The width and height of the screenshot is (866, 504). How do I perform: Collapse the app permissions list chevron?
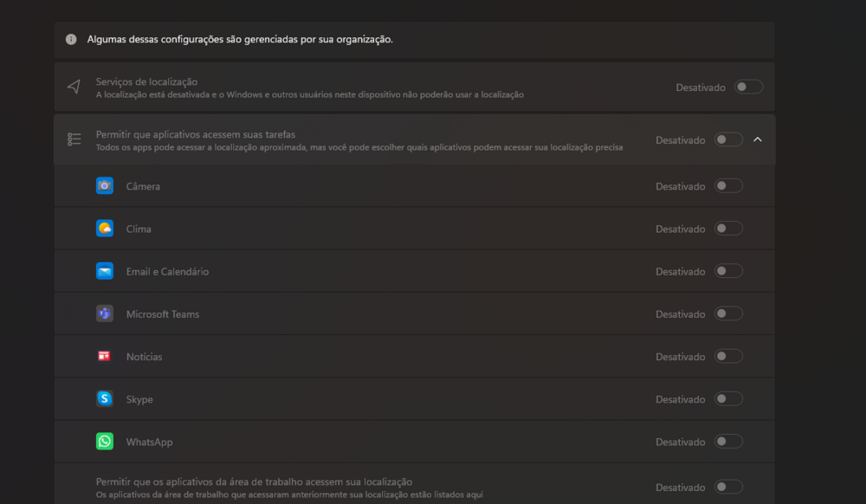[x=758, y=139]
